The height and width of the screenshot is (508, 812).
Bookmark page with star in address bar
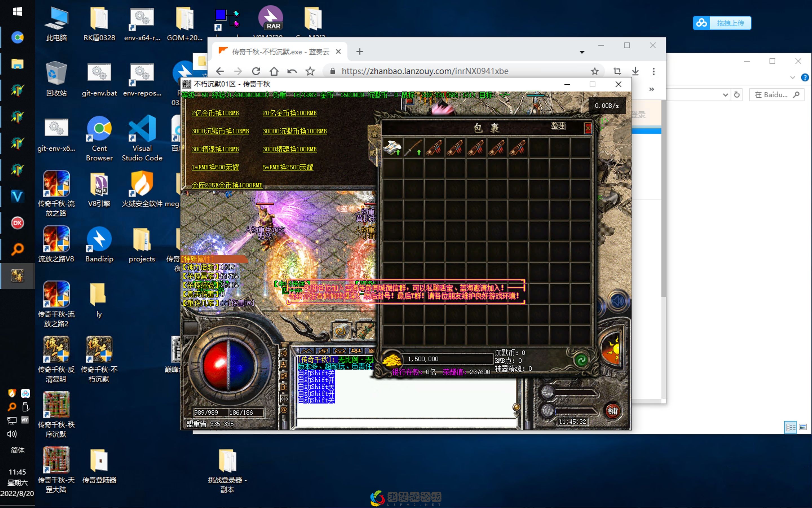(x=595, y=71)
